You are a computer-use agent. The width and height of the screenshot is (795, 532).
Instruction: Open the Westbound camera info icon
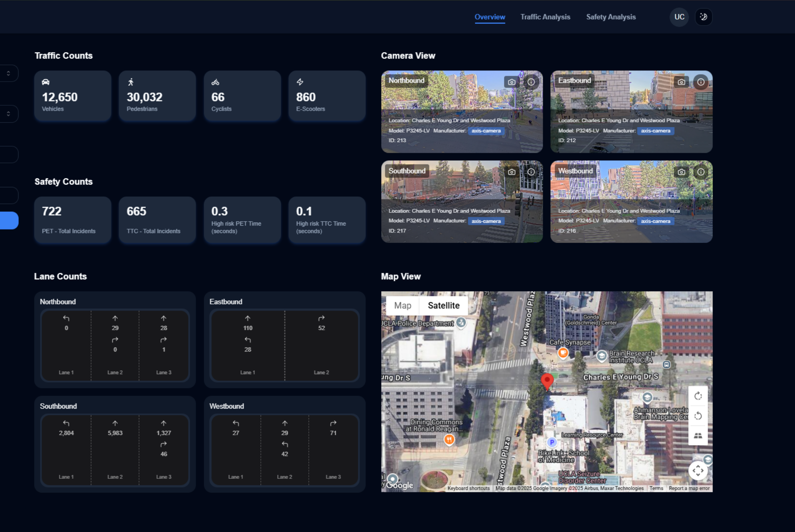coord(701,172)
